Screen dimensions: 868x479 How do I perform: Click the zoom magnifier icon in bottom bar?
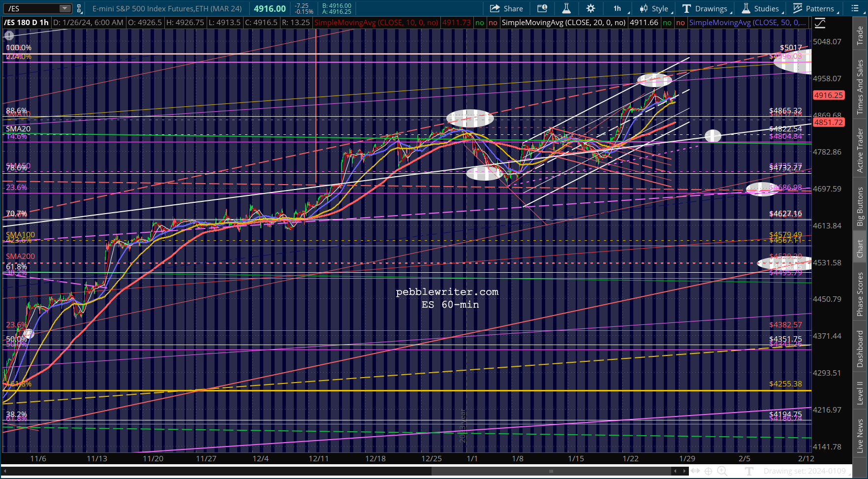[x=722, y=471]
